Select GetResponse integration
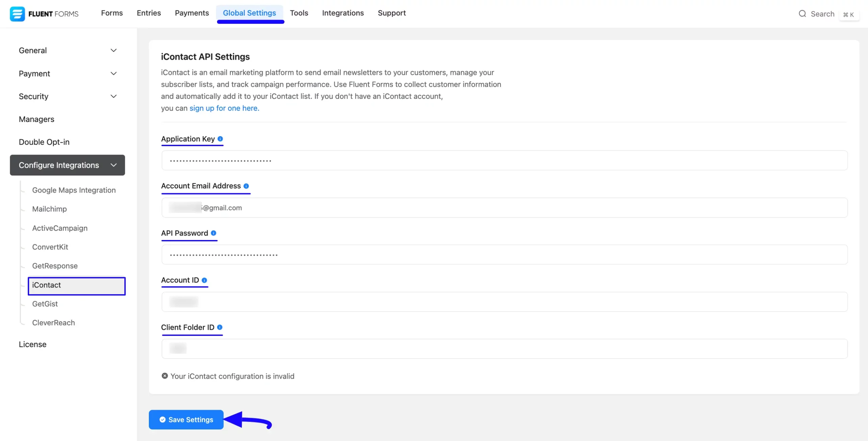868x441 pixels. click(x=55, y=266)
